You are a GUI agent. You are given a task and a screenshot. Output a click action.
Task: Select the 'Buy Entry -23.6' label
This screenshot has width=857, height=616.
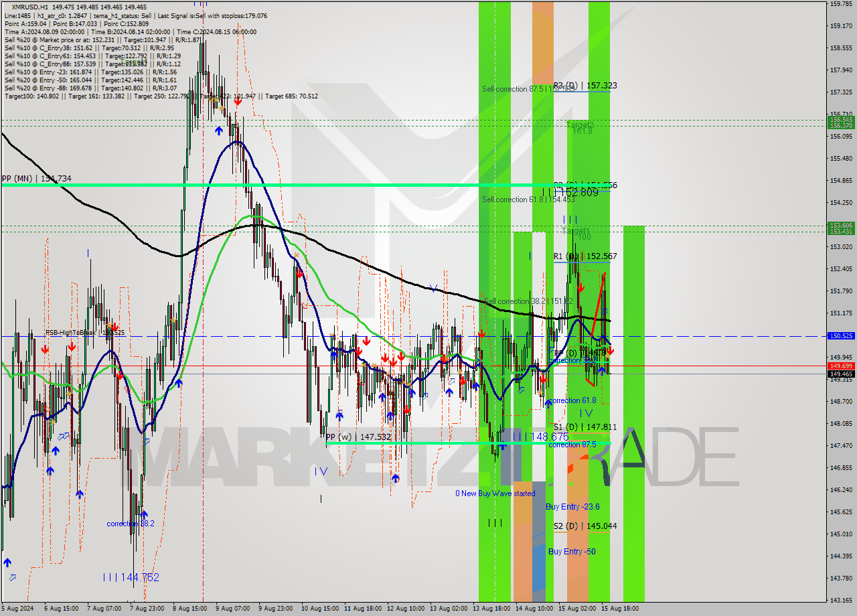(x=572, y=507)
